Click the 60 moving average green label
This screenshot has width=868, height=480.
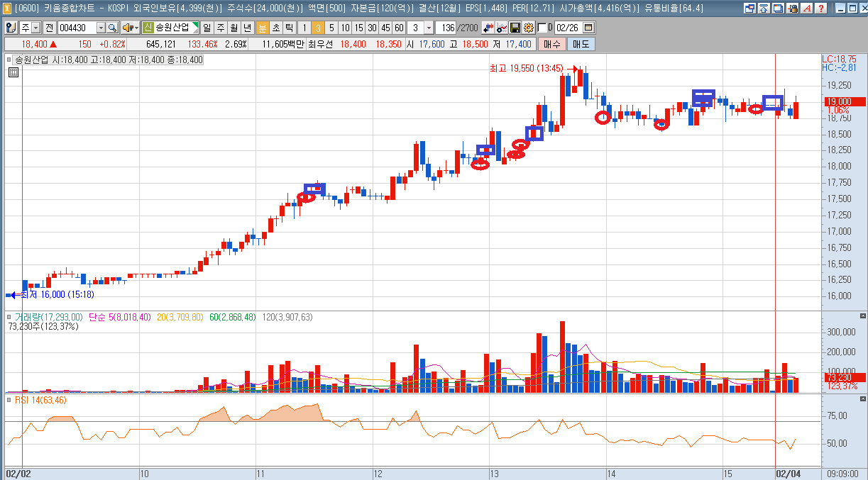(232, 317)
